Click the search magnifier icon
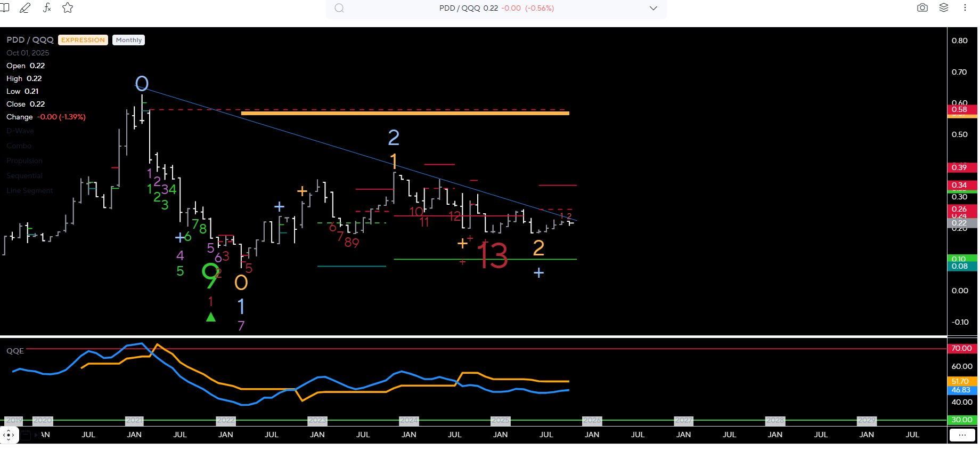980x450 pixels. [339, 8]
